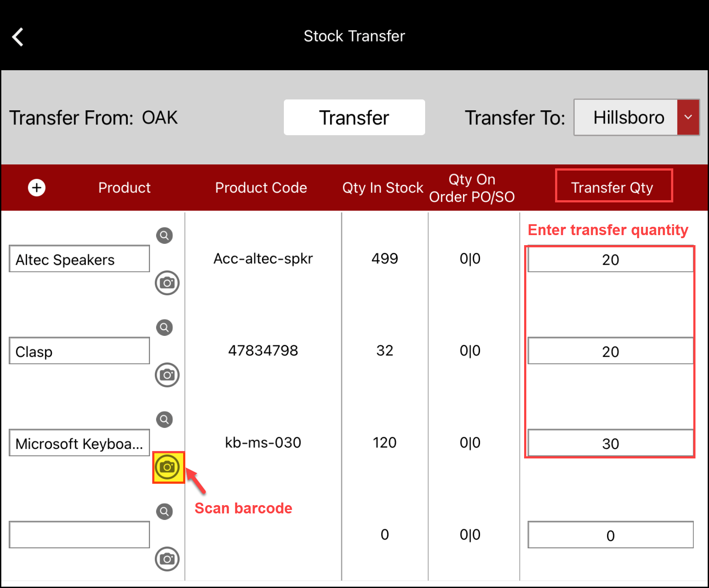Scan barcode for the Microsoft Keyboard row
709x588 pixels.
click(167, 466)
